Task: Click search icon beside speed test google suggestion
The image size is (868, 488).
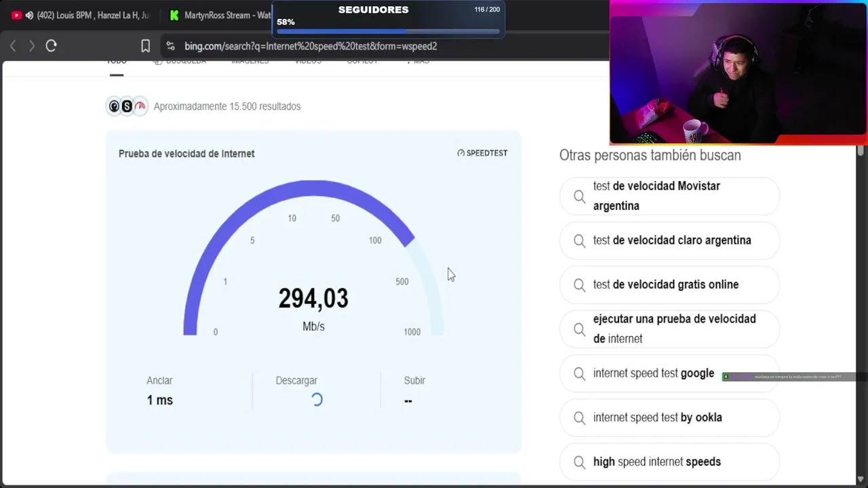Action: point(579,373)
